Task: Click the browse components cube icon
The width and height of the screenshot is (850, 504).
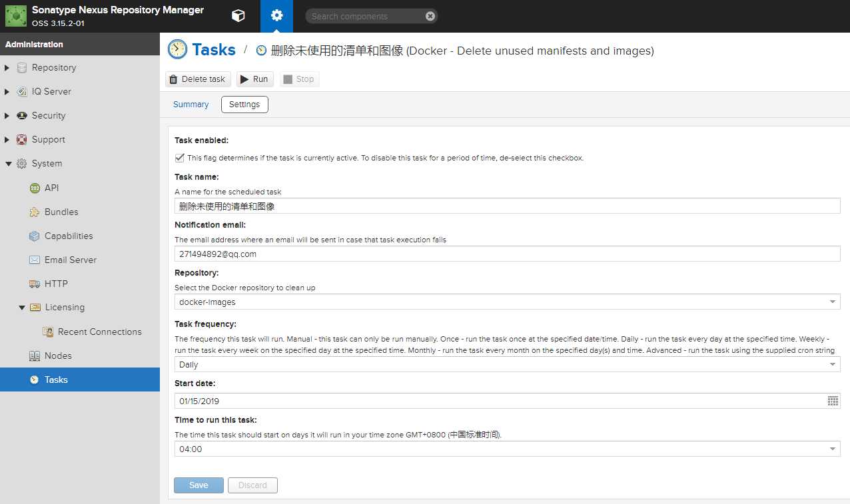Action: coord(238,16)
